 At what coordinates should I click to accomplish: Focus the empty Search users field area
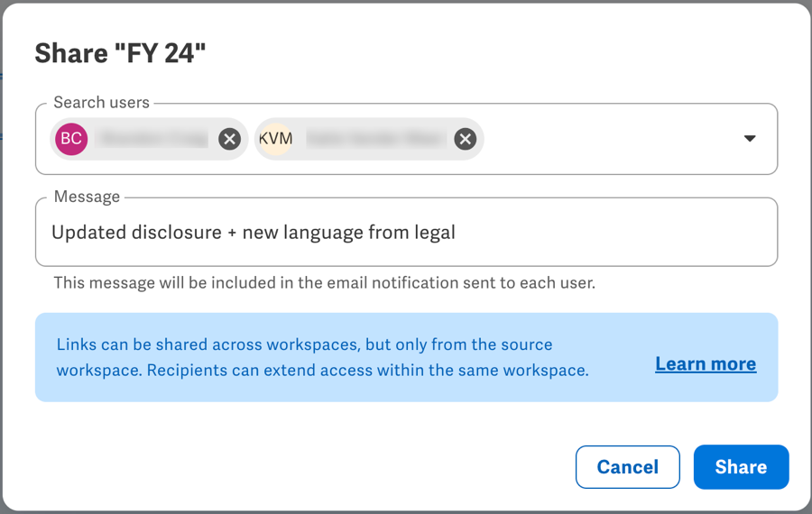click(x=606, y=139)
